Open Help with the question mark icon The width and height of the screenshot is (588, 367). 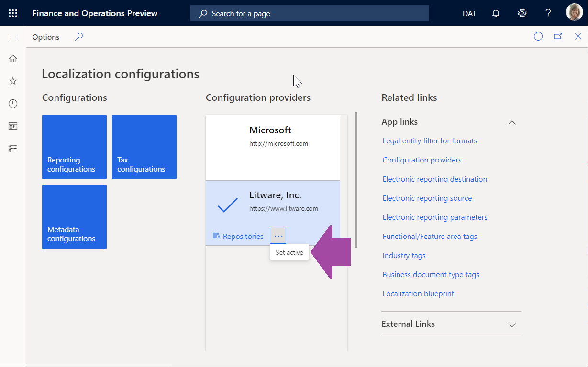tap(548, 13)
